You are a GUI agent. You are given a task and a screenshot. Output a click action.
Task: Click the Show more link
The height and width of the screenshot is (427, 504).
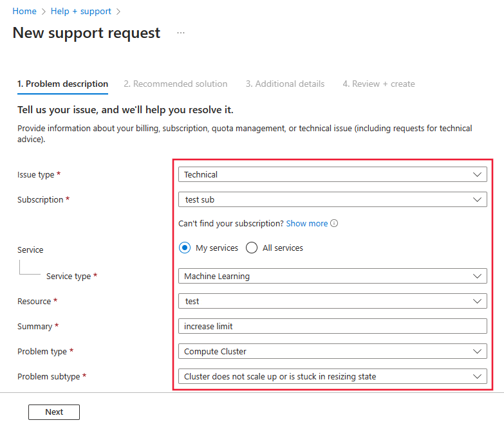click(307, 224)
